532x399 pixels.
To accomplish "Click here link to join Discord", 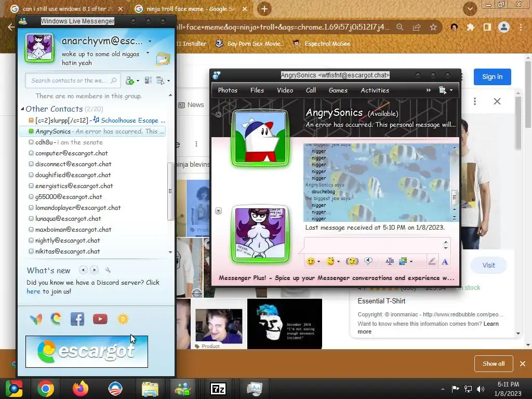I will coord(33,291).
